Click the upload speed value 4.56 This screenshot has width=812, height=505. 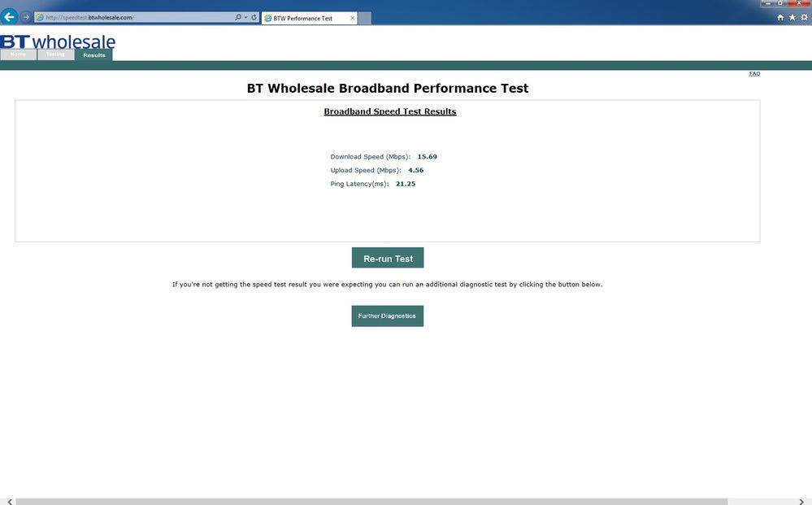coord(416,170)
